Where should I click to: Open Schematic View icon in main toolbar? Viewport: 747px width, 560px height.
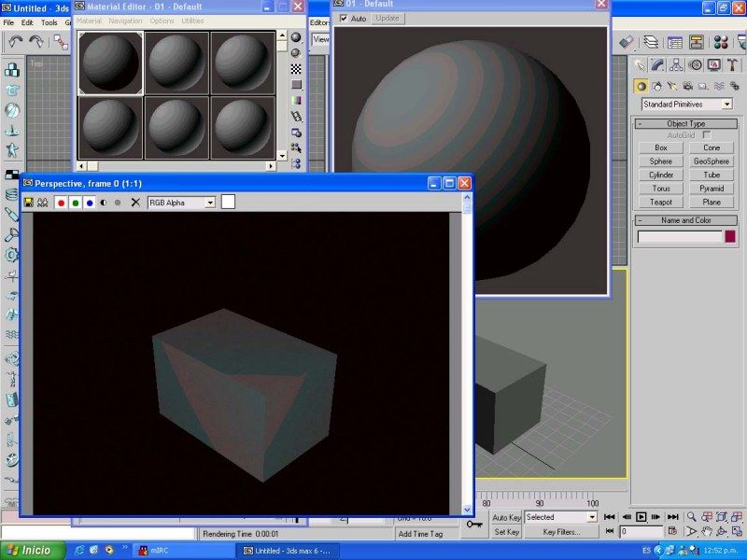point(696,42)
